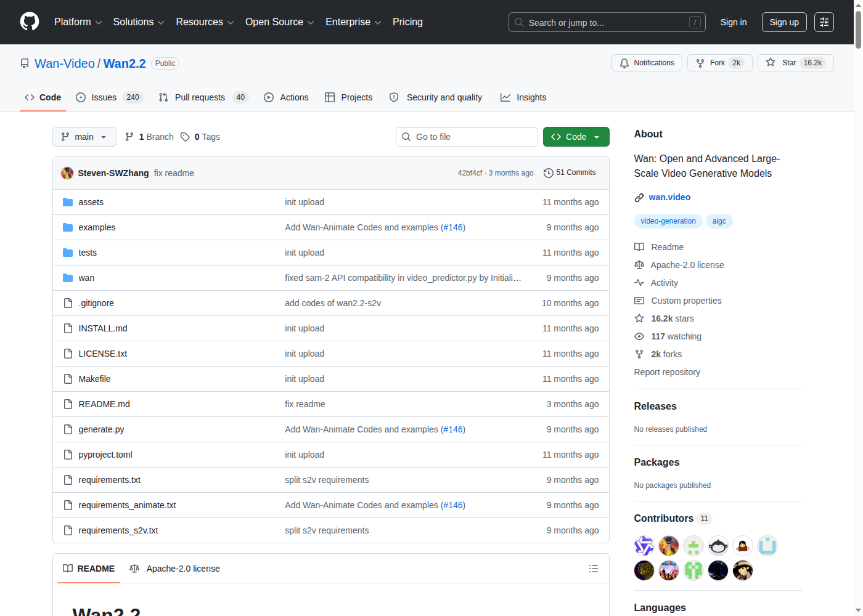This screenshot has width=863, height=616.
Task: Switch to the Issues tab
Action: (109, 97)
